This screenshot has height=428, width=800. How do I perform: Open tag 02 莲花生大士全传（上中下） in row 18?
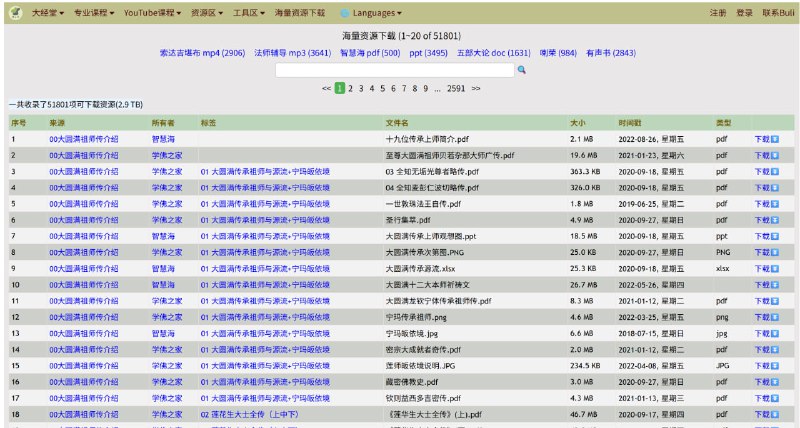[249, 415]
